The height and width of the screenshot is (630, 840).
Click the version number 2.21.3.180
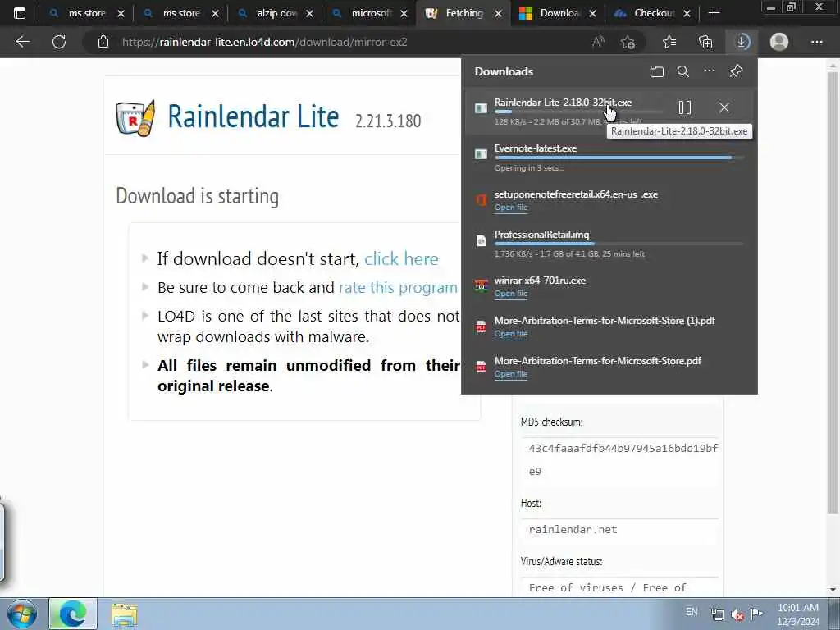point(388,121)
